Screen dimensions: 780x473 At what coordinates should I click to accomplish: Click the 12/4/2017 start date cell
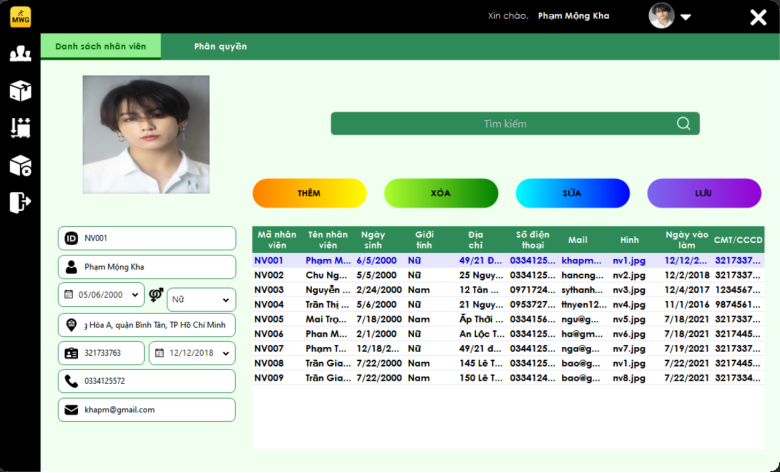686,289
